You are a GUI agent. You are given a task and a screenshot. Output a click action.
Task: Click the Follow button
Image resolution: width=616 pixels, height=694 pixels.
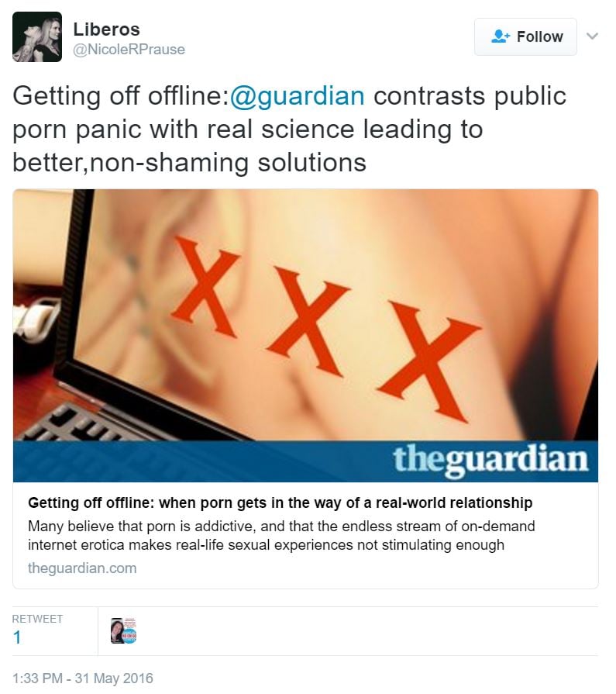tap(525, 36)
